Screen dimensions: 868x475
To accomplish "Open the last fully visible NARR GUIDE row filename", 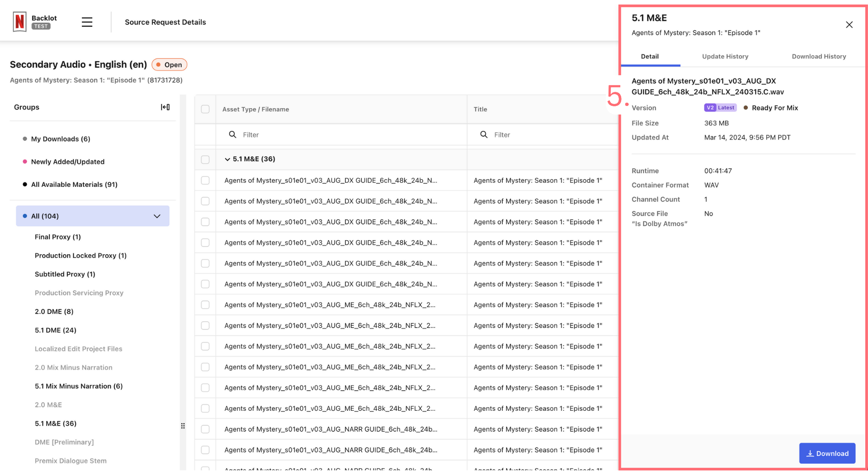I will tap(331, 450).
